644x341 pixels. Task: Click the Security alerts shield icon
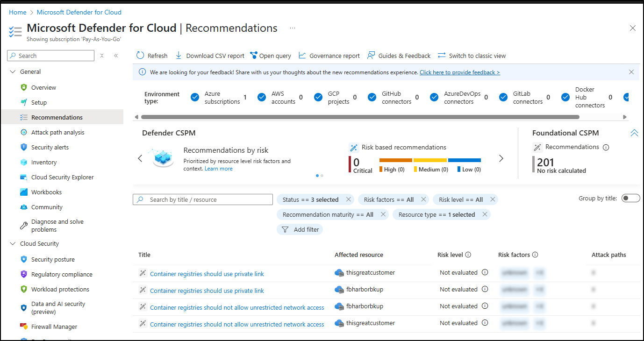(24, 147)
